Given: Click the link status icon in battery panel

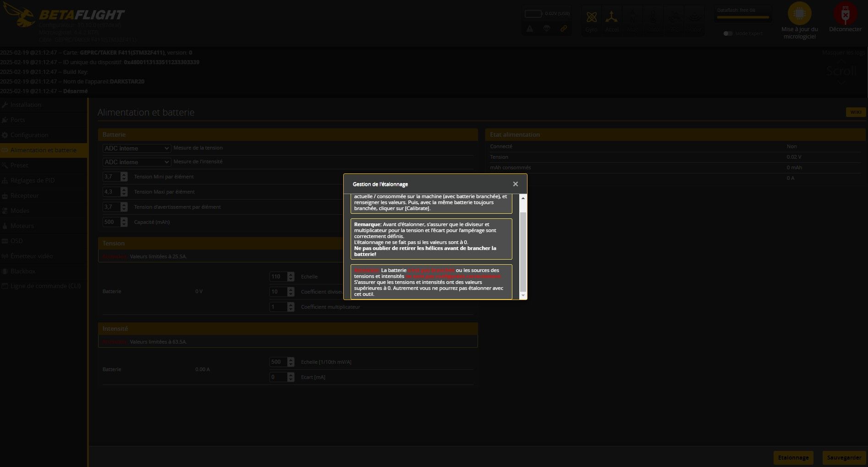Looking at the screenshot, I should (564, 28).
